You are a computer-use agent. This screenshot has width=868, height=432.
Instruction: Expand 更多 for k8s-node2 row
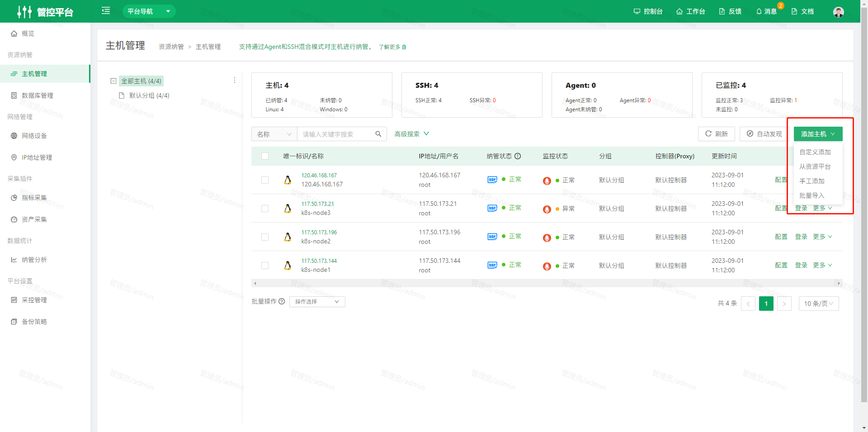[822, 237]
